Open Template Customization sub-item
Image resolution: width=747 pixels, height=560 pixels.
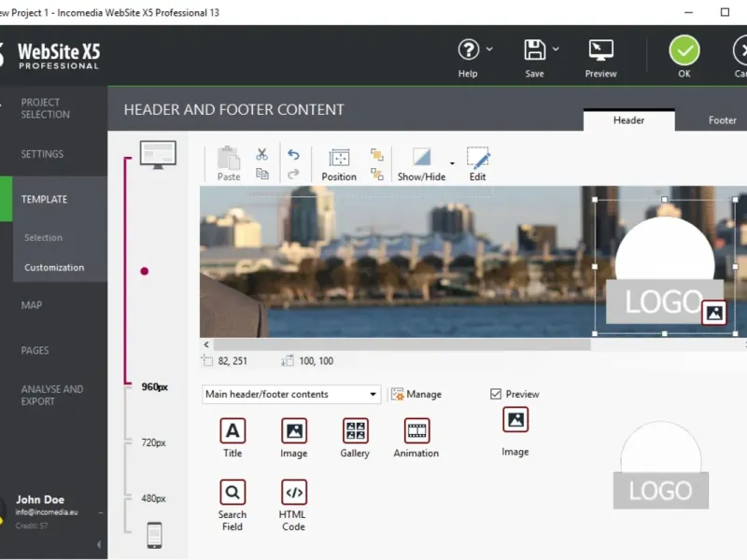point(54,267)
